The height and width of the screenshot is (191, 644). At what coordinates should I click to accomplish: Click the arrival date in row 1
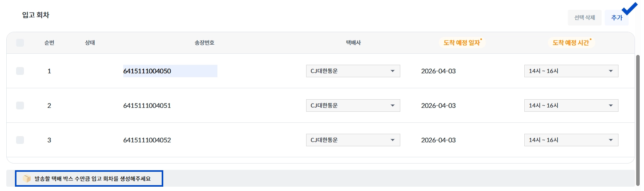click(438, 71)
